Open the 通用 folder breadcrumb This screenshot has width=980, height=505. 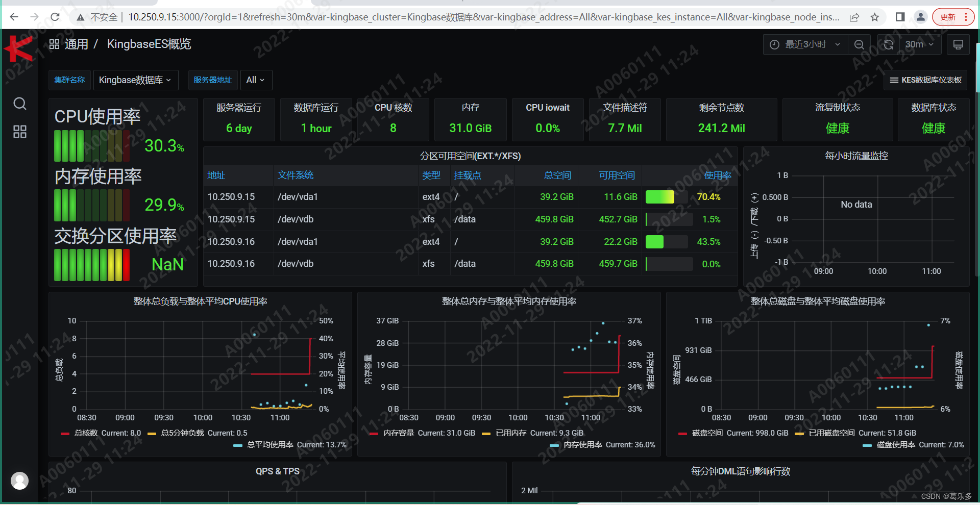click(x=77, y=44)
